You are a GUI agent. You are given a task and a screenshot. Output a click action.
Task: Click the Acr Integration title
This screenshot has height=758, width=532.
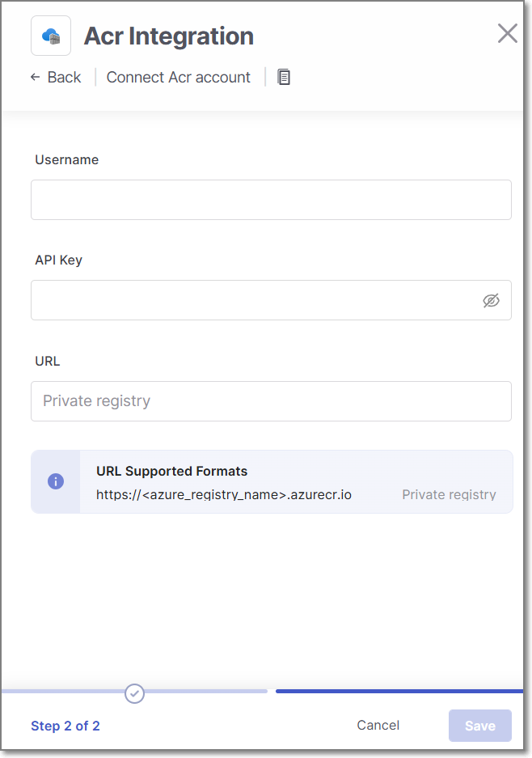pos(169,36)
